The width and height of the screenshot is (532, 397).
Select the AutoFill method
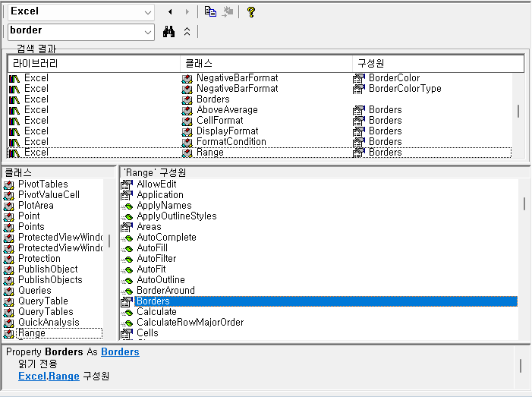[x=152, y=248]
